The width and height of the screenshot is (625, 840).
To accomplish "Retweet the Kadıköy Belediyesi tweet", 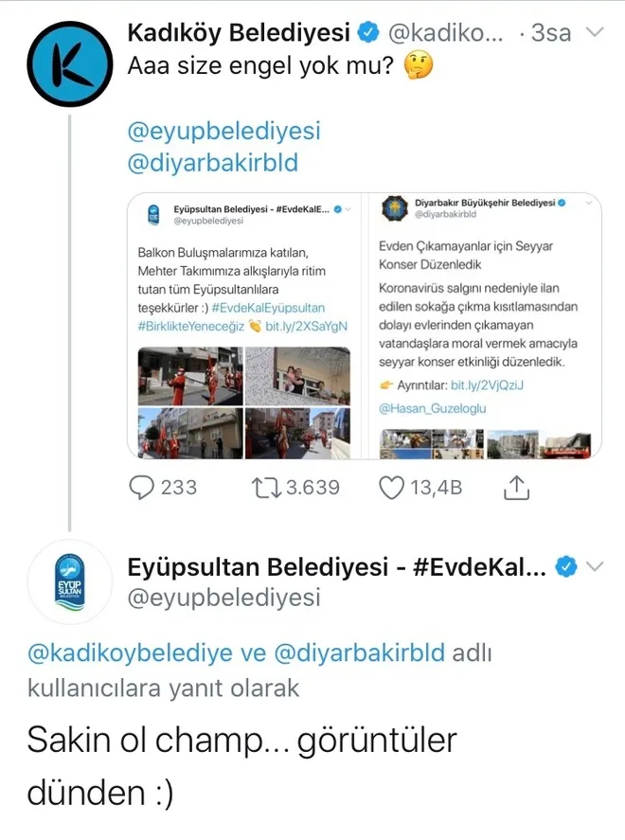I will [x=264, y=487].
